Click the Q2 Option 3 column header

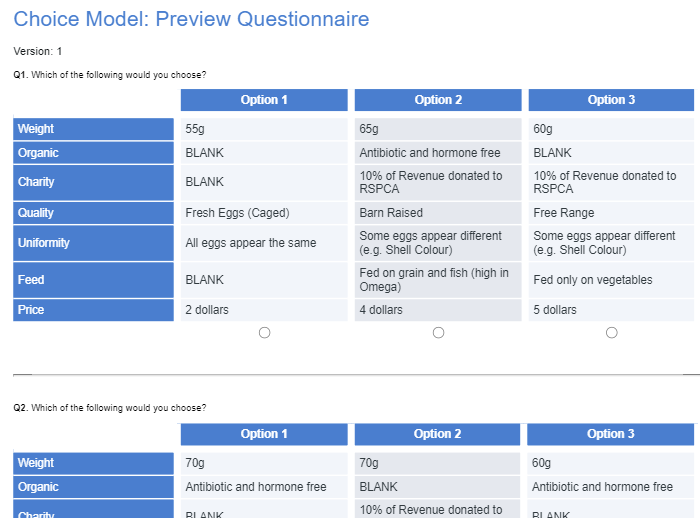pos(611,434)
